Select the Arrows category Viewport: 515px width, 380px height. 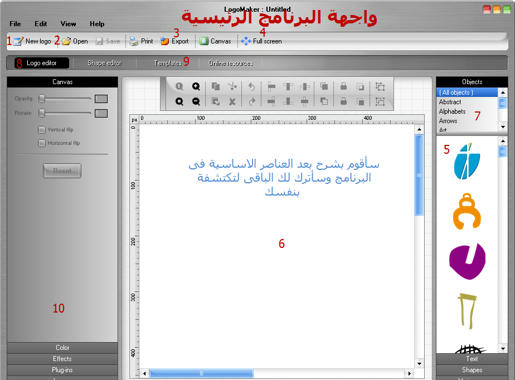pos(467,121)
